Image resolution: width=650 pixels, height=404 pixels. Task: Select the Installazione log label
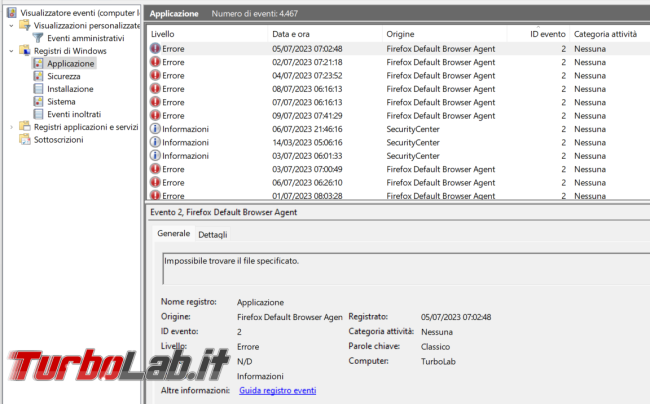(70, 89)
